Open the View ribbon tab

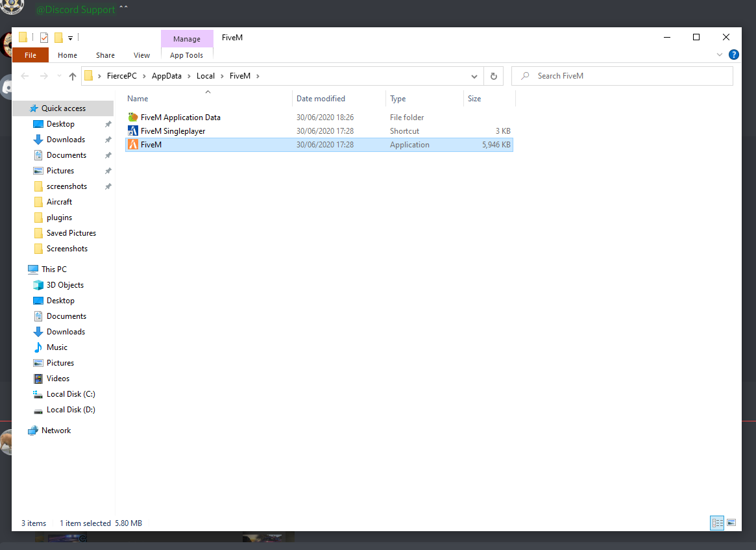tap(141, 55)
